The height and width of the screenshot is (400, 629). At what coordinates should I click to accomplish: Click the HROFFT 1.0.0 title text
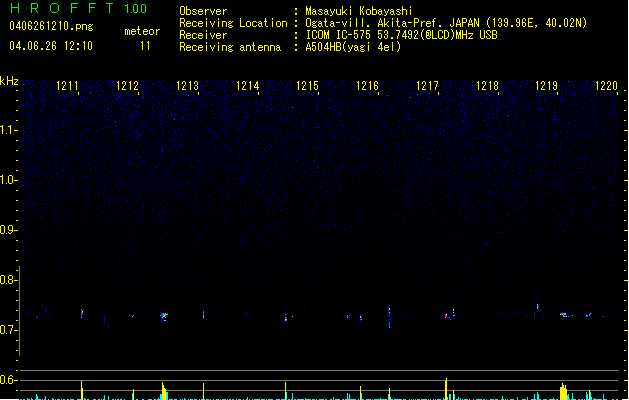point(78,8)
